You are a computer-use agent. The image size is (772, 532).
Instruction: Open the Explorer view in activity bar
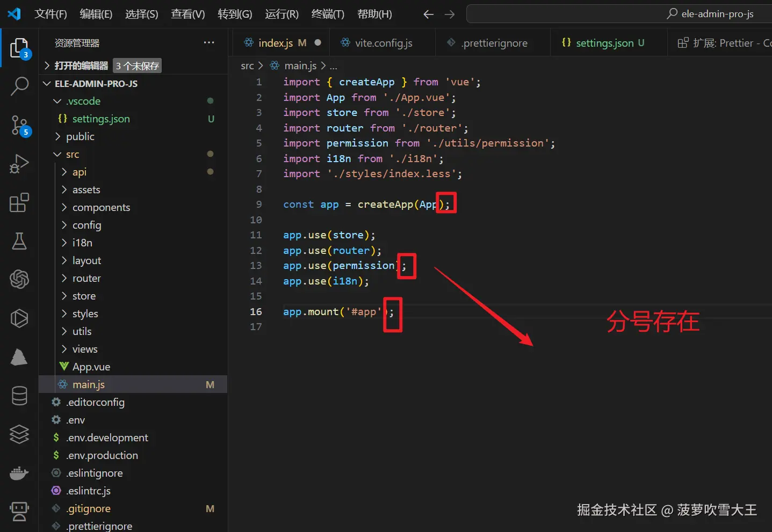pos(19,48)
